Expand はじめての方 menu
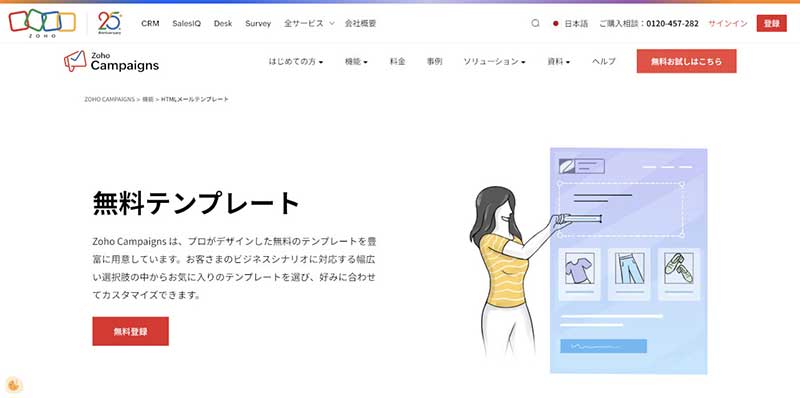 (x=296, y=61)
